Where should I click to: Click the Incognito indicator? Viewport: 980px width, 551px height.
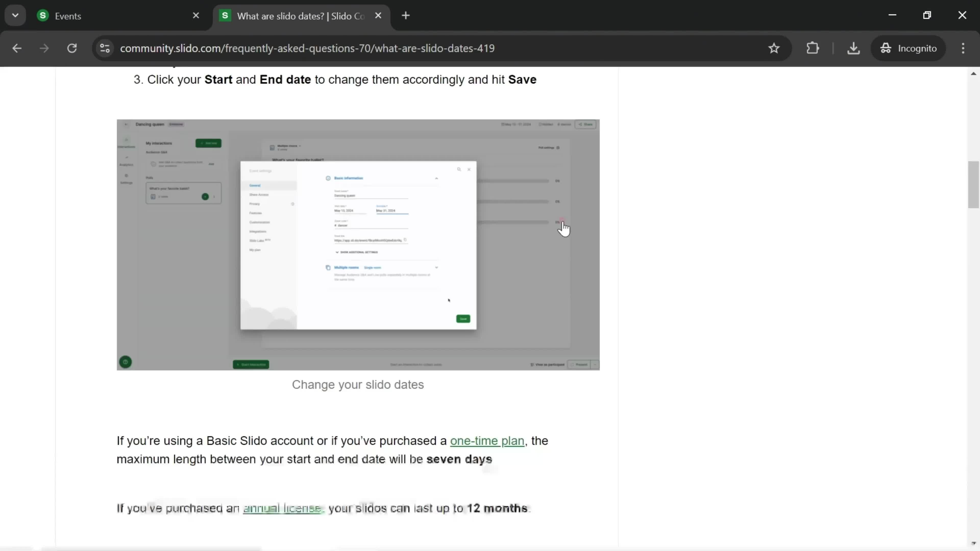point(909,48)
